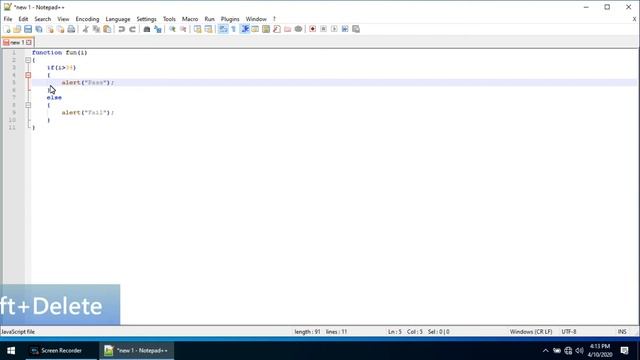Image resolution: width=640 pixels, height=360 pixels.
Task: Click the Stop Recording macro icon
Action: click(x=323, y=29)
